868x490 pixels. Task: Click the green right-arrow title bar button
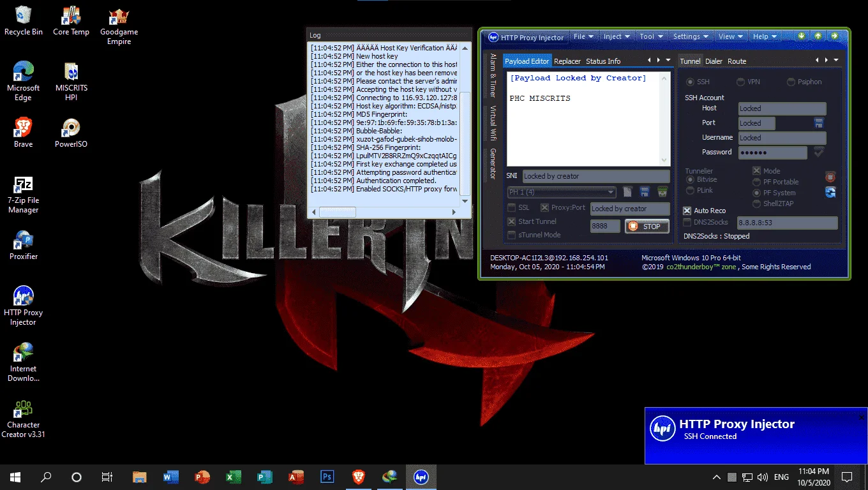[x=834, y=36]
